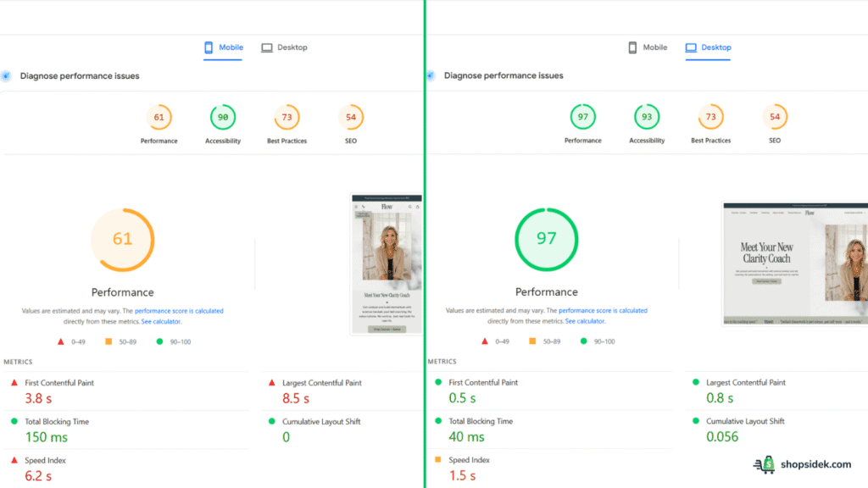
Task: Click the shopsidek shopping cart logo
Action: click(767, 465)
